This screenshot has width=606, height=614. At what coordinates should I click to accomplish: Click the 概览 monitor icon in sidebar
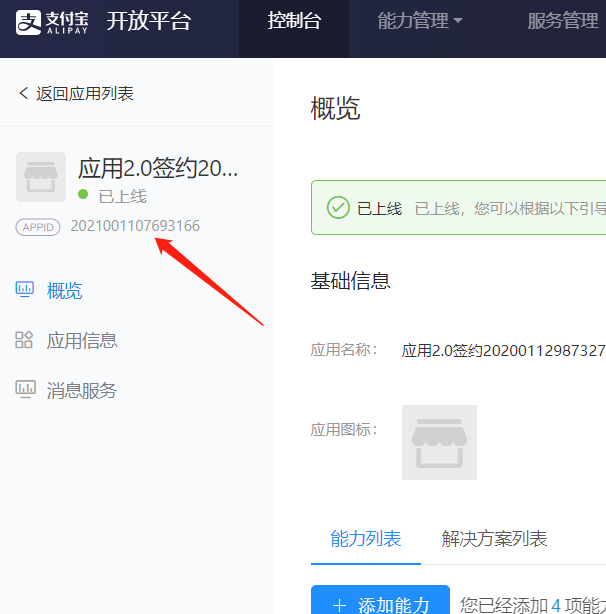25,289
